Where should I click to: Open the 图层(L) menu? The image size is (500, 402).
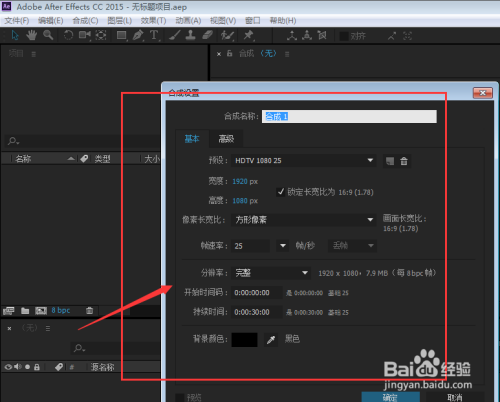coord(119,21)
